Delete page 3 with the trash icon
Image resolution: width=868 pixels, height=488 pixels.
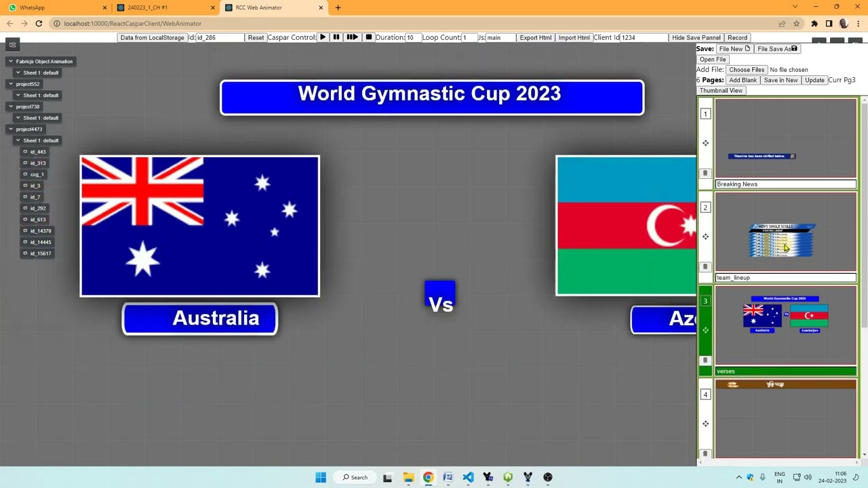pyautogui.click(x=705, y=361)
